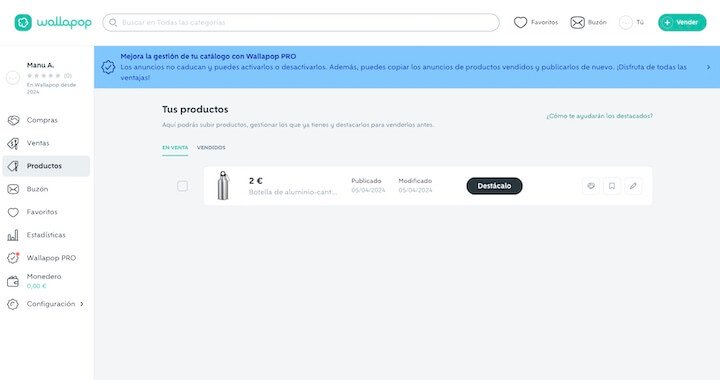Click the aluminium bottle thumbnail
Viewport: 720px width, 380px height.
(224, 185)
